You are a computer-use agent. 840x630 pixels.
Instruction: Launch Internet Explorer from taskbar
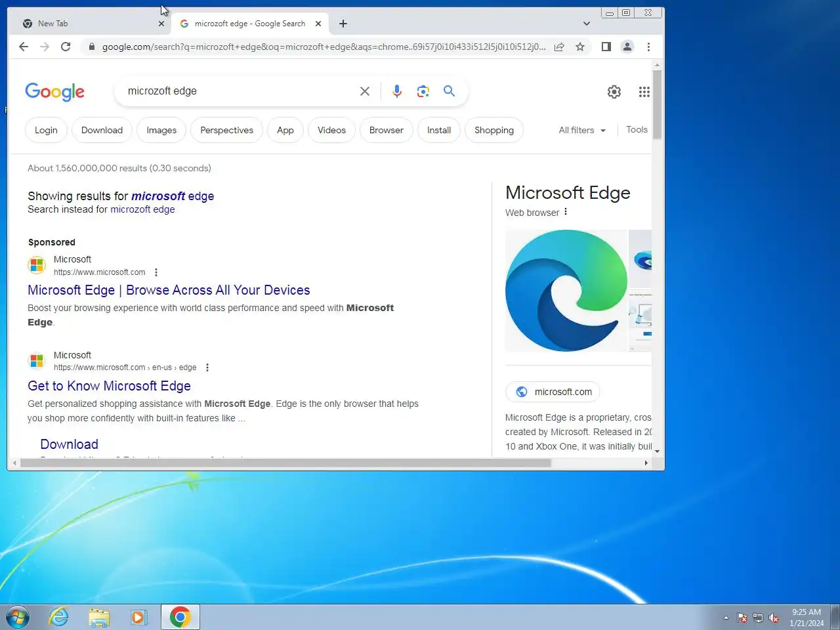(x=59, y=618)
